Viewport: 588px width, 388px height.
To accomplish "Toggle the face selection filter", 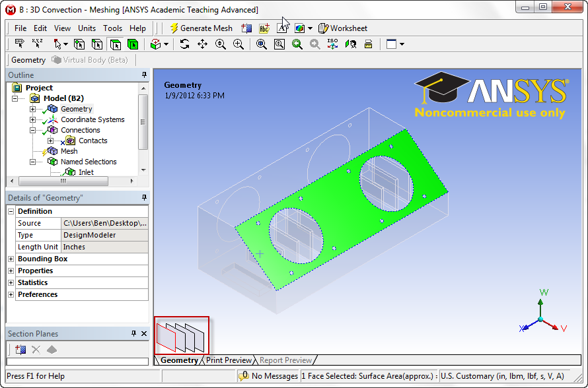I will click(115, 44).
